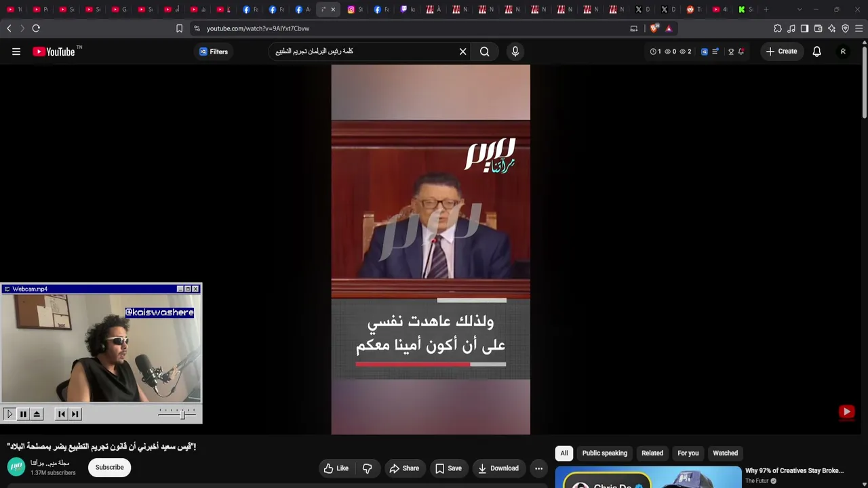The image size is (868, 488).
Task: Like the video
Action: click(x=336, y=468)
